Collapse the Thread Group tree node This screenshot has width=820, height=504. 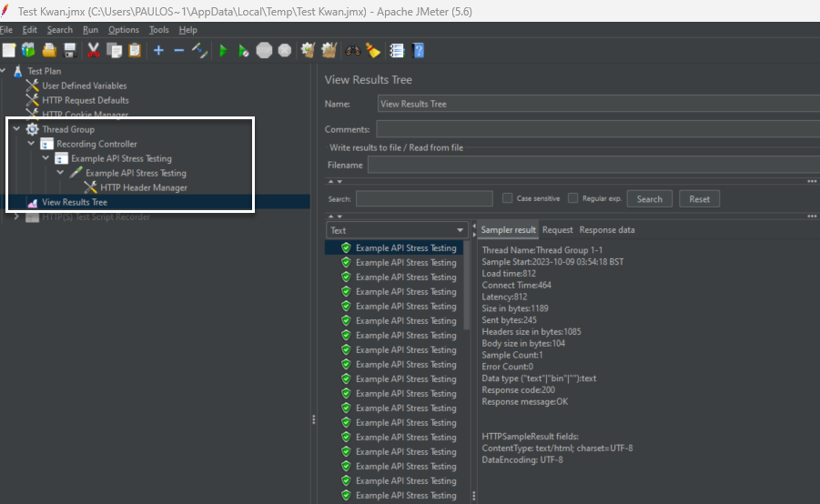16,129
